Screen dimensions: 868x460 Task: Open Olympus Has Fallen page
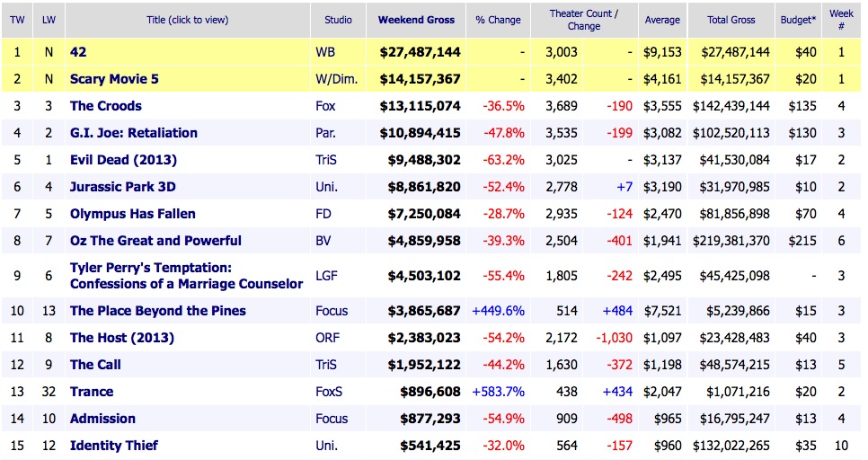[x=132, y=214]
